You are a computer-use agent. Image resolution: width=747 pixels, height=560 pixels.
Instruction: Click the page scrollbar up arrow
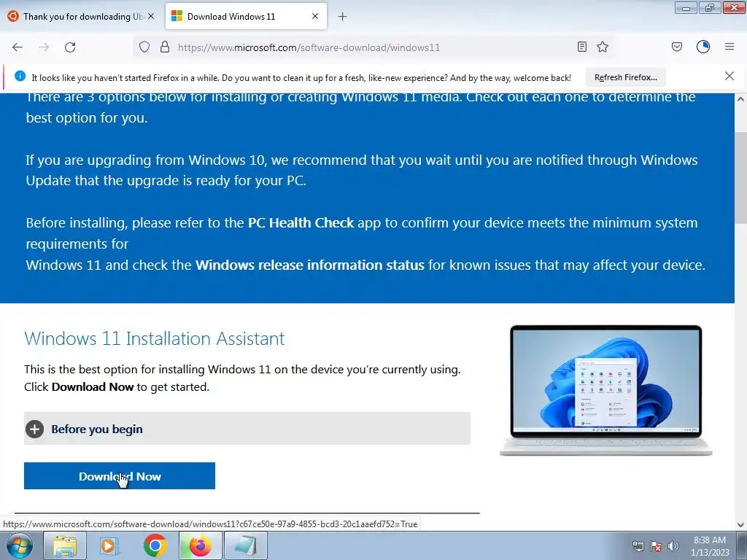tap(740, 99)
